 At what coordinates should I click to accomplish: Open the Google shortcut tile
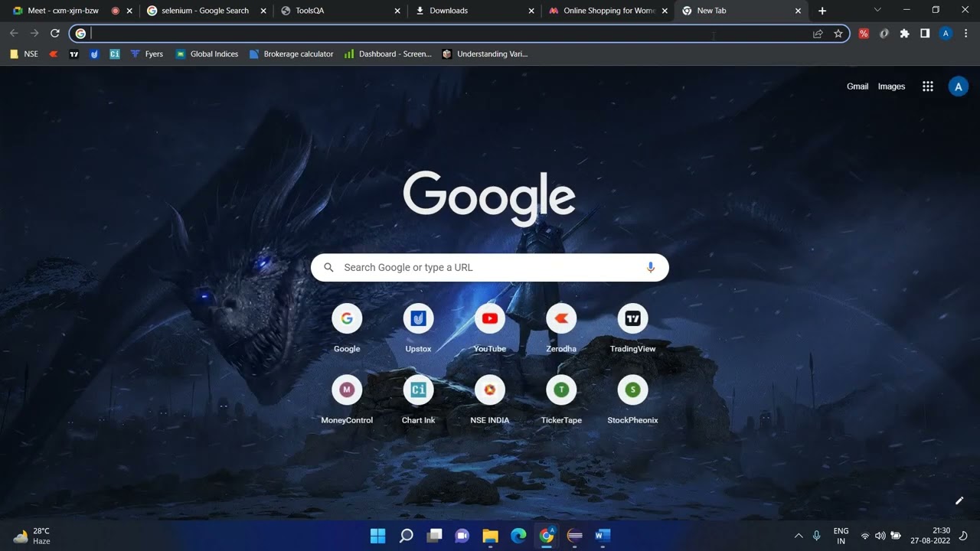click(347, 329)
